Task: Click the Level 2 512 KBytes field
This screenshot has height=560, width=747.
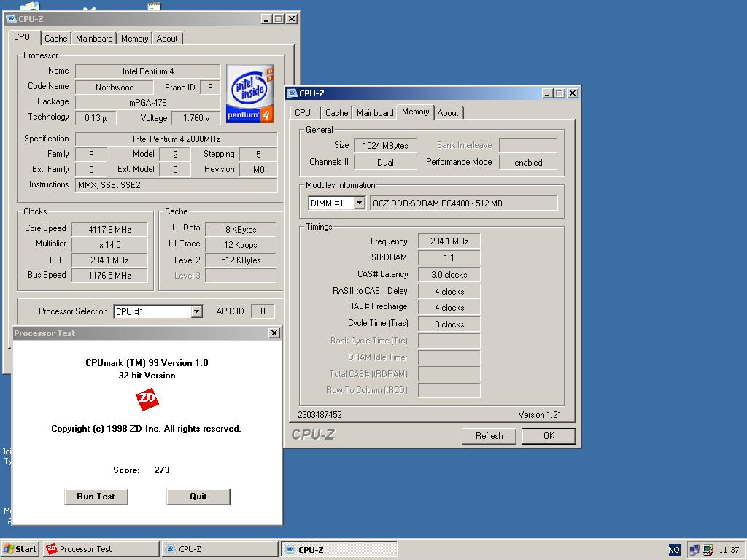Action: point(241,260)
